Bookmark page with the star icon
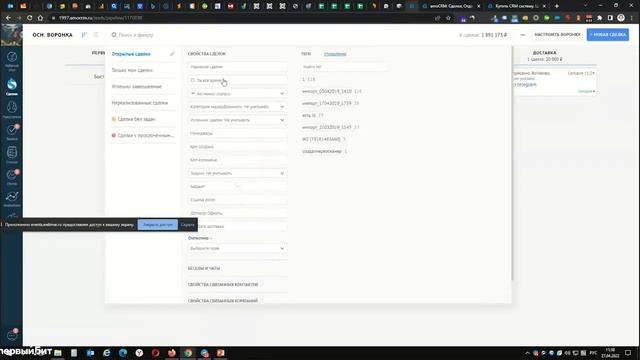Viewport: 640px width, 360px height. 448,18
